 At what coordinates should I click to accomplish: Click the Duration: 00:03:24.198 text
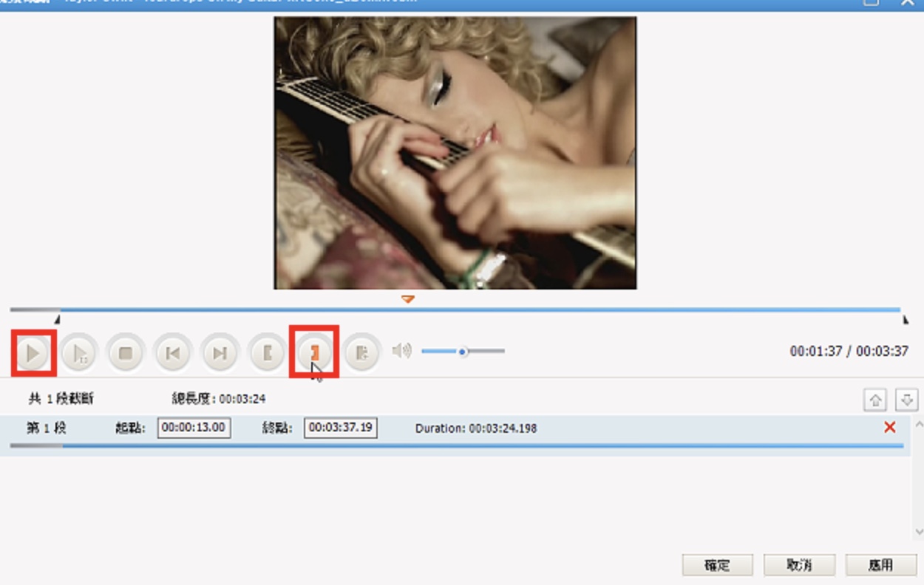[x=476, y=428]
